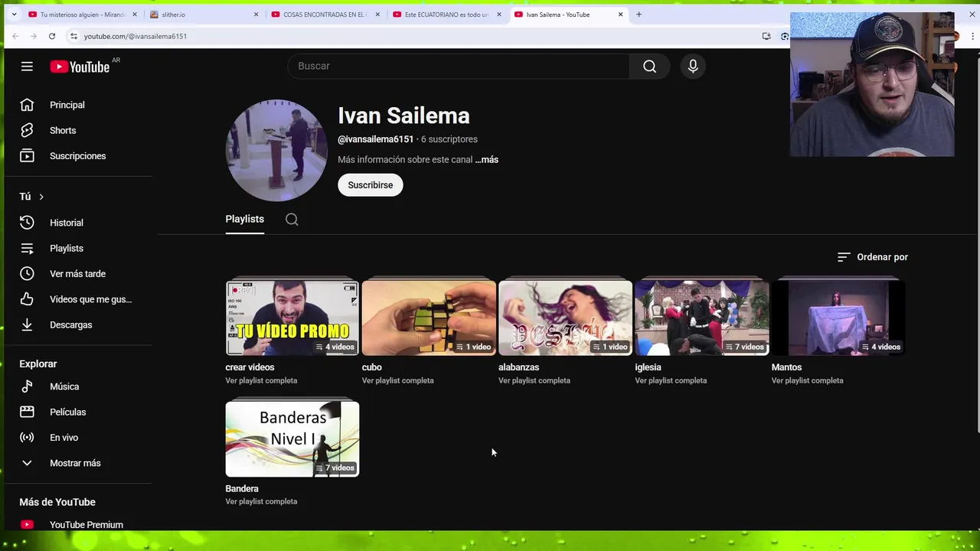Switch to slither.io browser tab
This screenshot has height=551, width=980.
(204, 15)
